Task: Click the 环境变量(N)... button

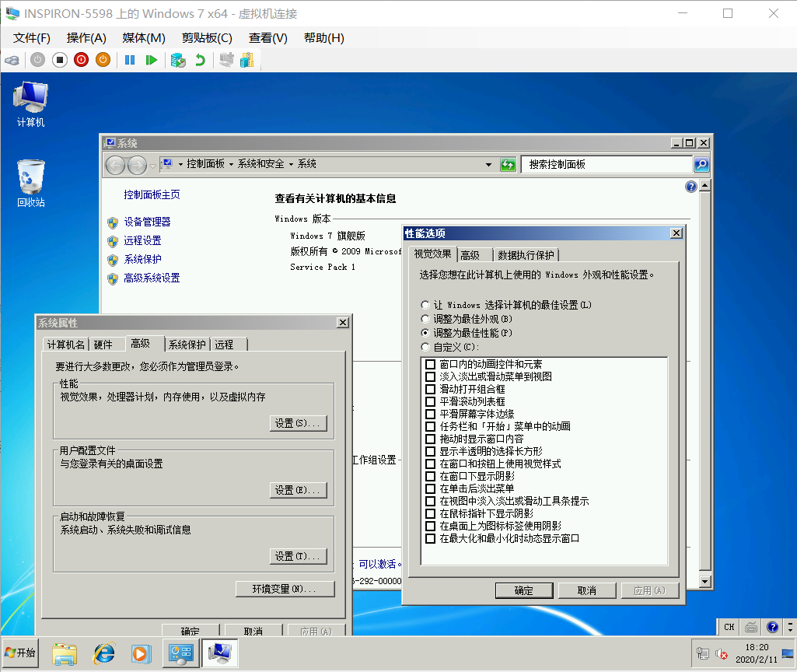Action: tap(285, 589)
